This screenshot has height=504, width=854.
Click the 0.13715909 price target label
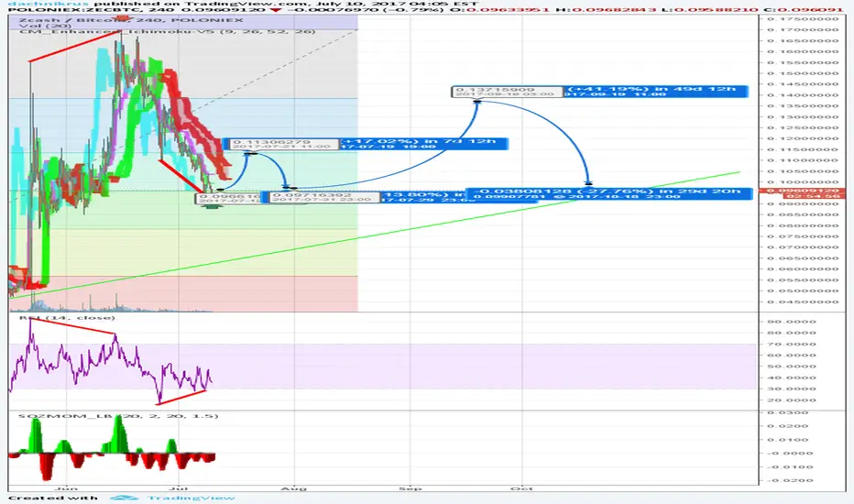(507, 92)
